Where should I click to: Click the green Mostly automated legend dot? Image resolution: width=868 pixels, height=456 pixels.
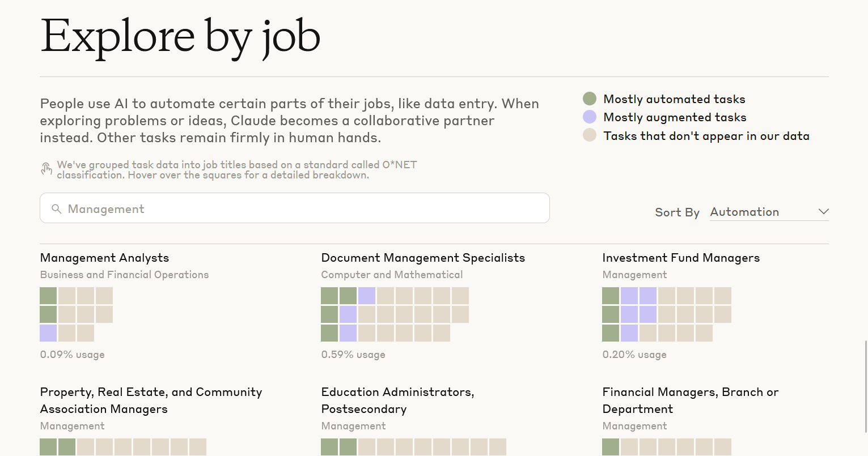click(x=590, y=99)
